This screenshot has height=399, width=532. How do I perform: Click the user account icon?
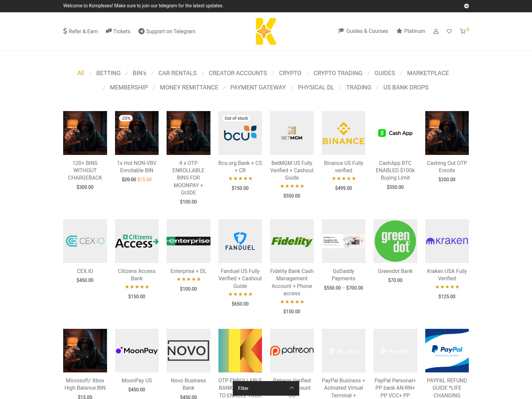436,31
